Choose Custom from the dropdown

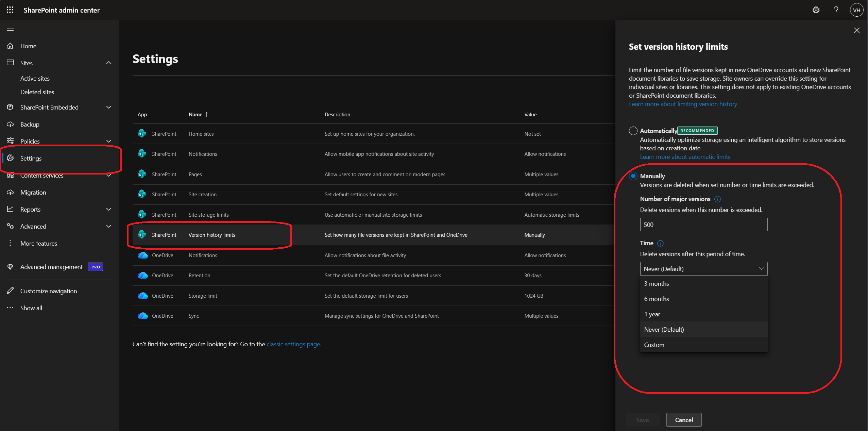[x=703, y=345]
